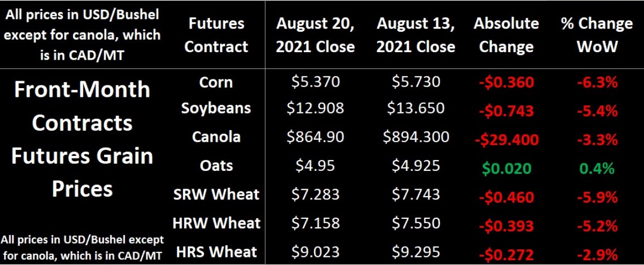Select the green $0.020 Oats change
644x265 pixels.
click(x=506, y=168)
